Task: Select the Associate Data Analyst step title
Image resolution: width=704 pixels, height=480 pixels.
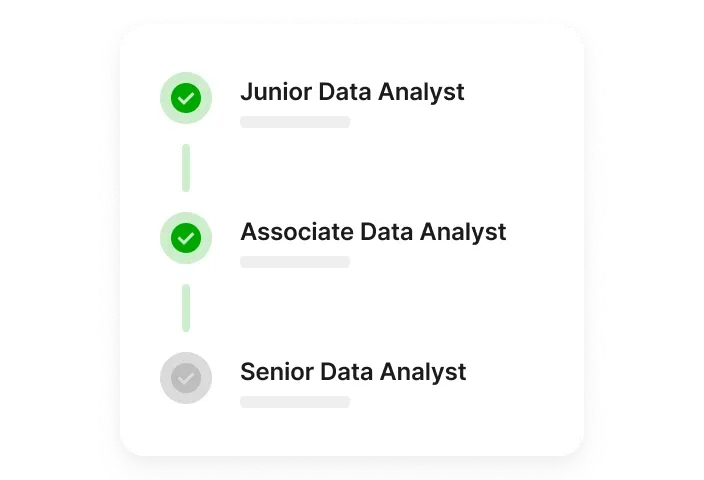Action: tap(373, 232)
